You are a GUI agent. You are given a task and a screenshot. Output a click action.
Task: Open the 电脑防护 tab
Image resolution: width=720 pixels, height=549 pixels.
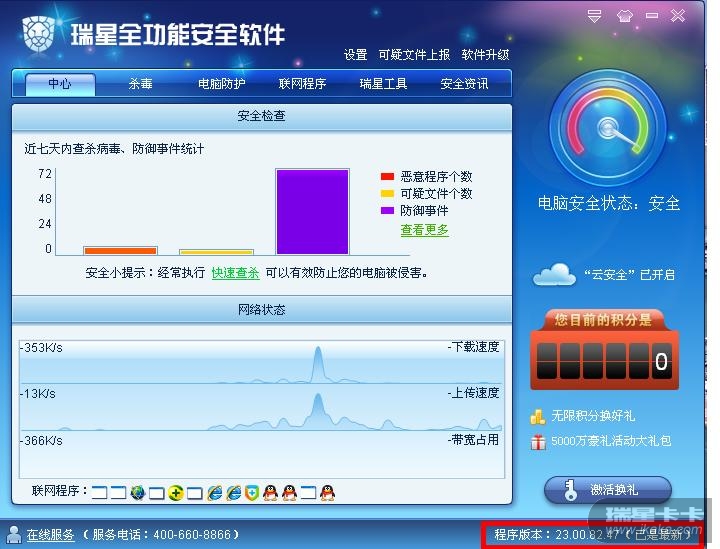click(x=221, y=84)
